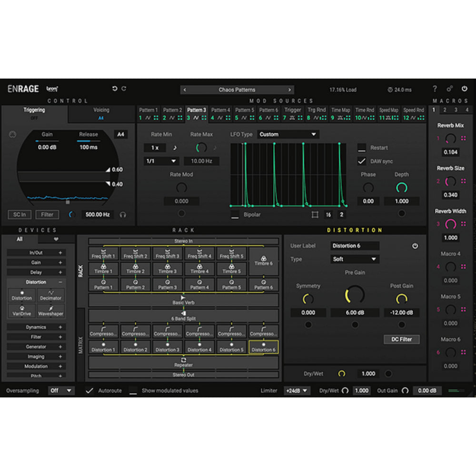Click the favorites heart tab

(56, 239)
